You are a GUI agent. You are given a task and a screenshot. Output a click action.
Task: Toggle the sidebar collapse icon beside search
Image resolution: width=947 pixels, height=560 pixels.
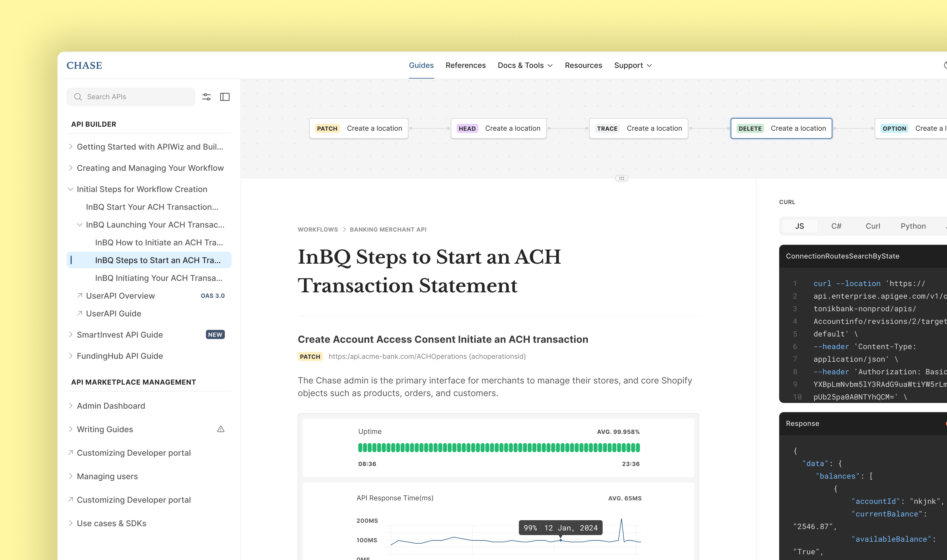click(225, 97)
